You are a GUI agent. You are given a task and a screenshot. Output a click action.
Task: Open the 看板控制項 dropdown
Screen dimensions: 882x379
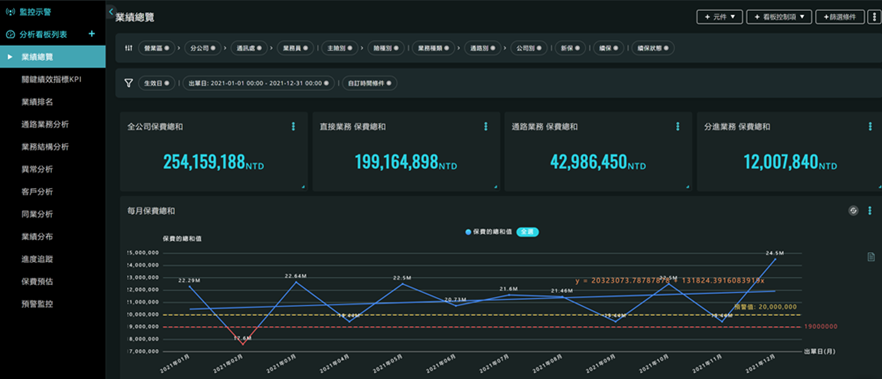point(779,17)
